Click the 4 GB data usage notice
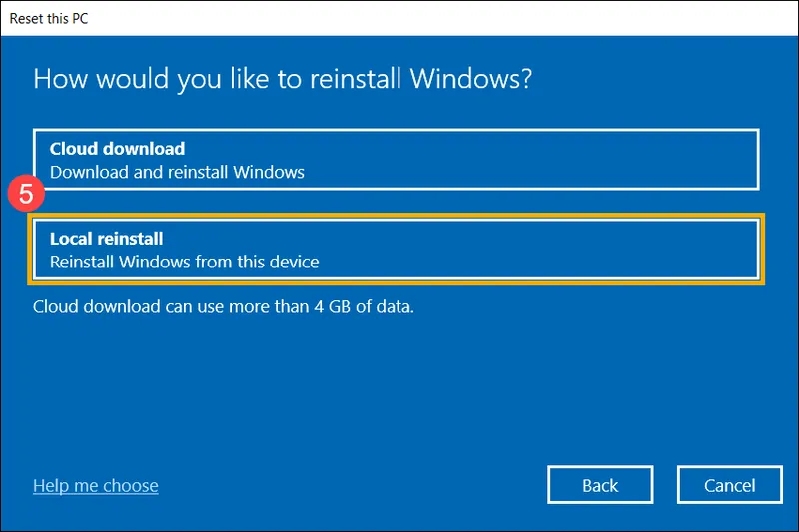Screen dimensions: 799x532 pos(224,307)
